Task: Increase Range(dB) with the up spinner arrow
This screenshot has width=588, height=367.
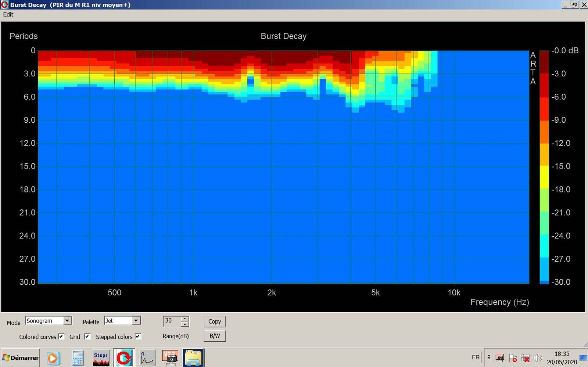Action: (185, 319)
